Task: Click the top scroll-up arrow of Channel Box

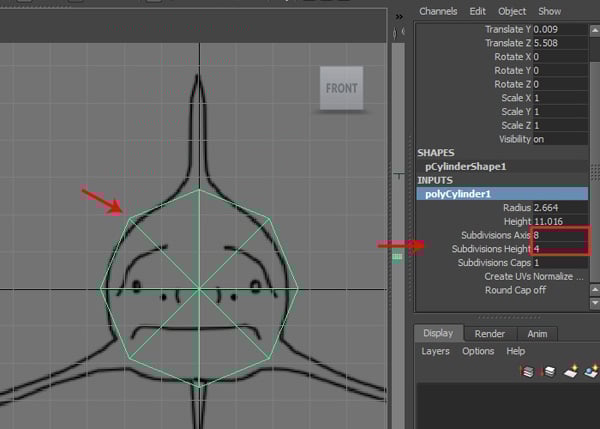Action: pos(595,30)
